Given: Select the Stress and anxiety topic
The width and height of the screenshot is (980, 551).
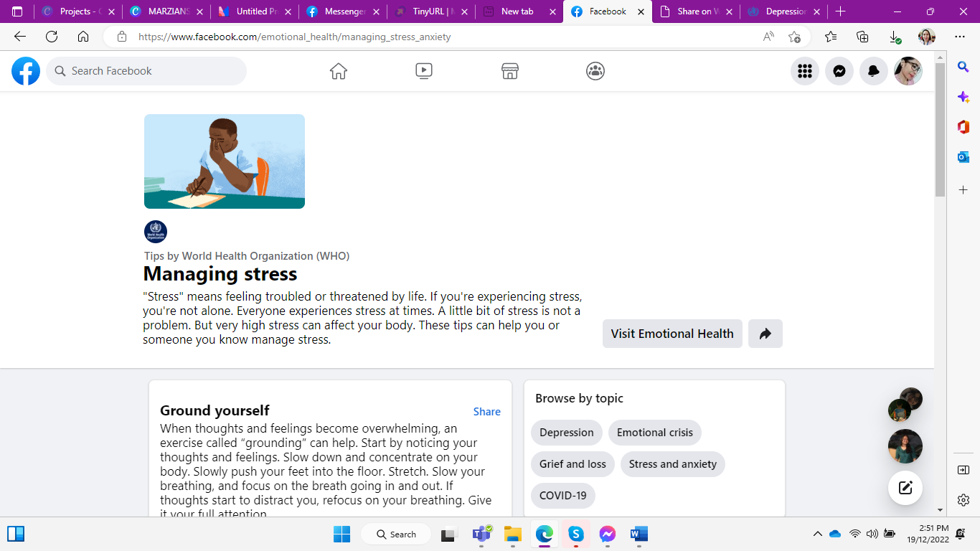Looking at the screenshot, I should coord(673,464).
